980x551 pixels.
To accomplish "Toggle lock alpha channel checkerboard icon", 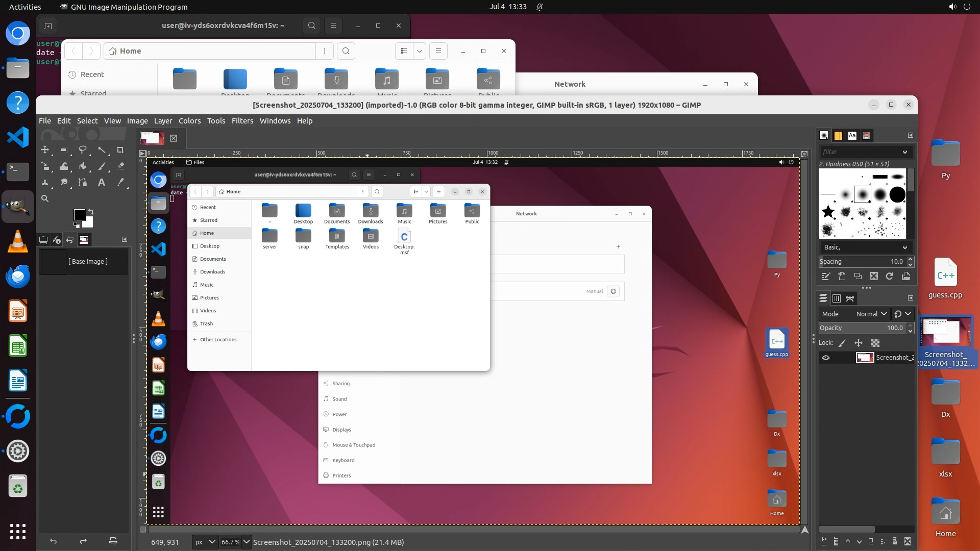I will click(x=875, y=343).
